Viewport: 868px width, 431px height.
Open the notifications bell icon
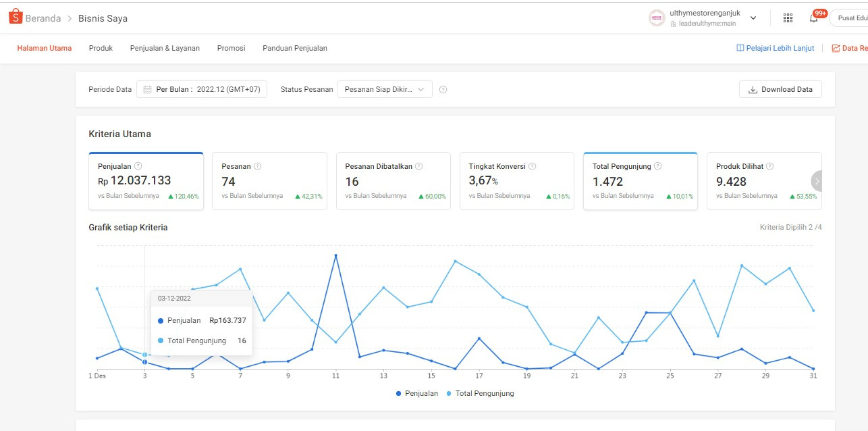[813, 18]
